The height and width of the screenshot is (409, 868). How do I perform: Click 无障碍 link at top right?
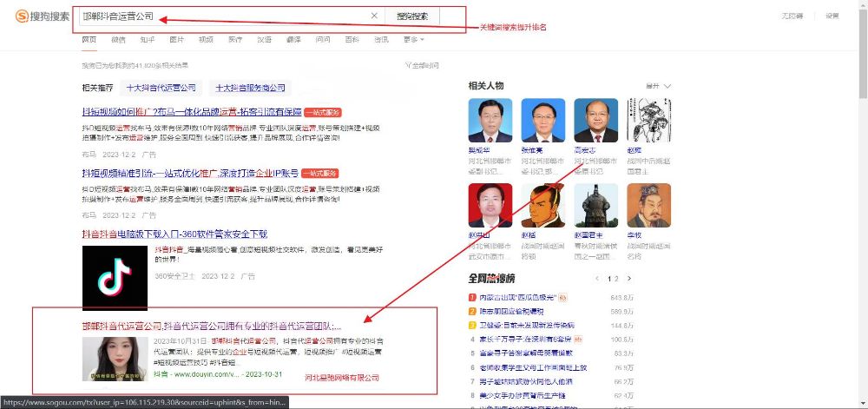(792, 16)
